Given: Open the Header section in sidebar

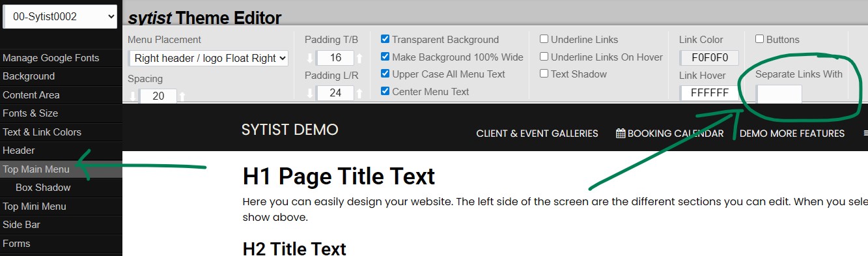Looking at the screenshot, I should point(19,150).
